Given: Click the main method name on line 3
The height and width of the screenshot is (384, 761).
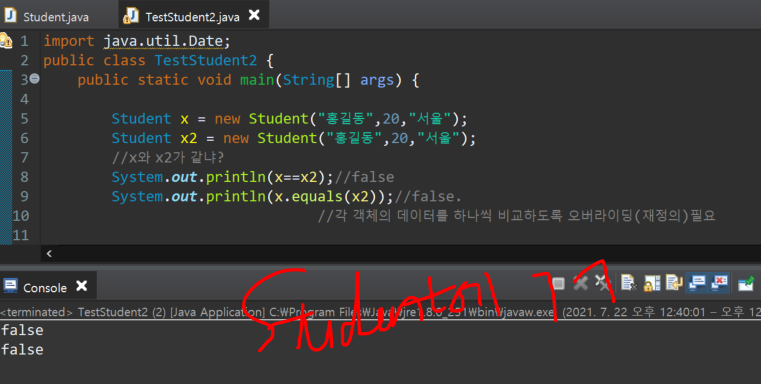Looking at the screenshot, I should click(x=257, y=80).
